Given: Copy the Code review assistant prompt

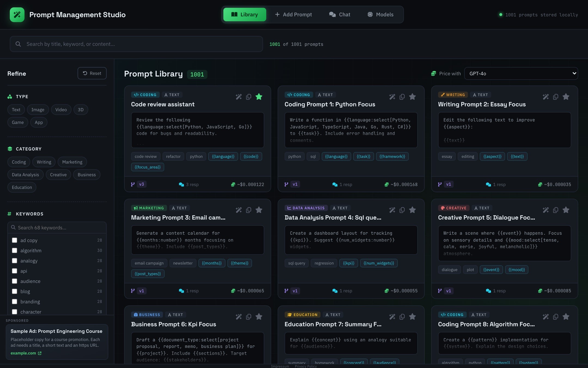Looking at the screenshot, I should tap(249, 97).
